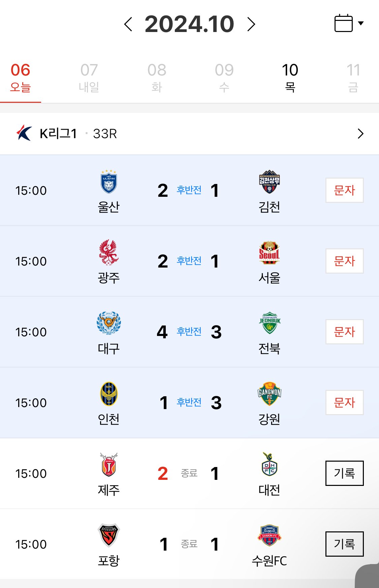
Task: Click the Ulsan HD team crest
Action: pyautogui.click(x=108, y=182)
